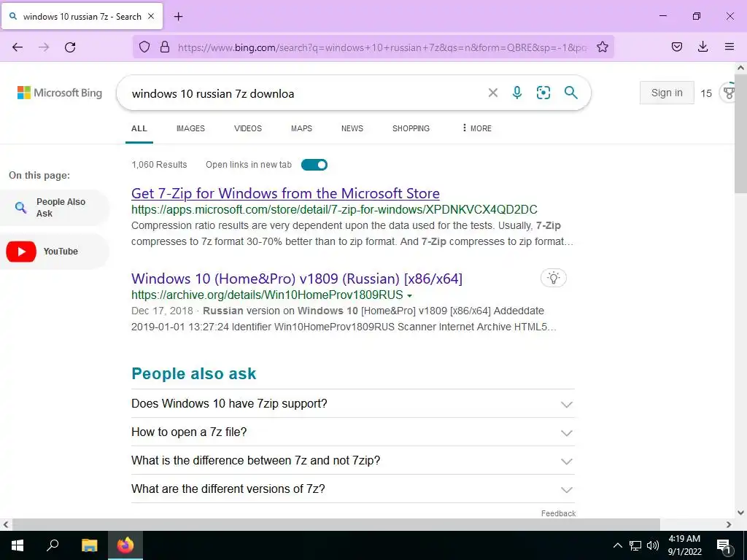Expand 'What is the difference between 7z and not 7zip?'
This screenshot has width=747, height=560.
353,461
